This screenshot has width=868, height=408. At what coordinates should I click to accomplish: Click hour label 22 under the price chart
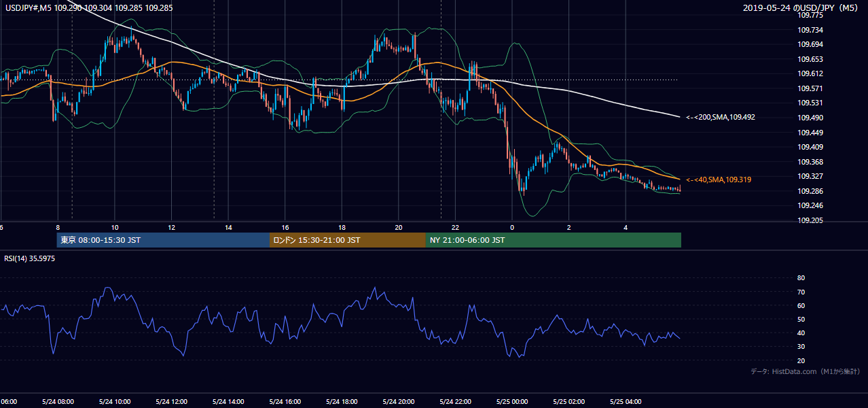(455, 227)
